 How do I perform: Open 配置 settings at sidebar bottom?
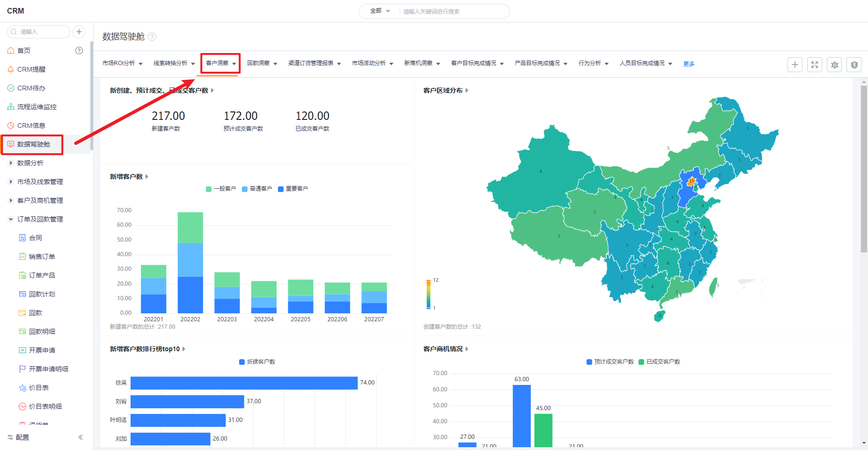[x=18, y=437]
